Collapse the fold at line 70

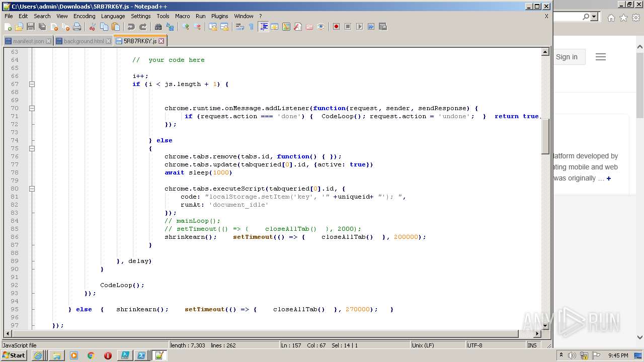(32, 108)
